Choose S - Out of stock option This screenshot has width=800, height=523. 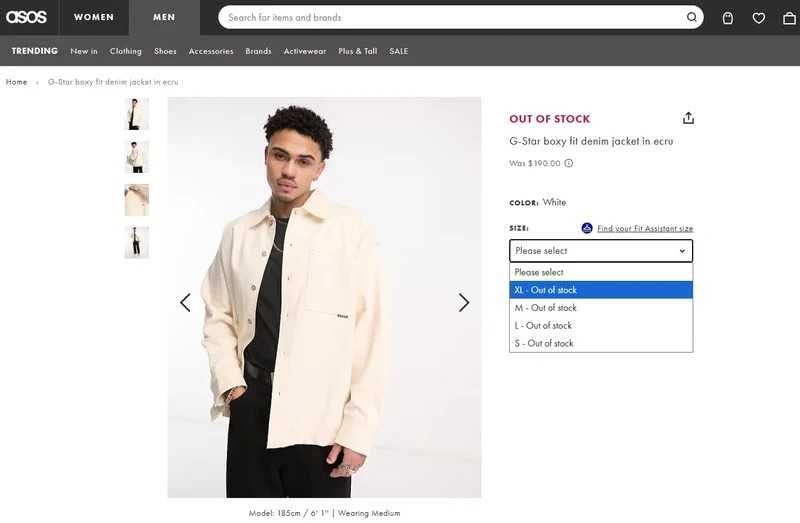tap(601, 343)
